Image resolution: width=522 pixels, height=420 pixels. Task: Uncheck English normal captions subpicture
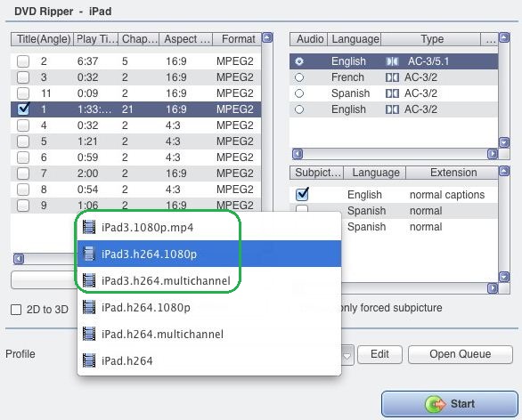click(302, 194)
